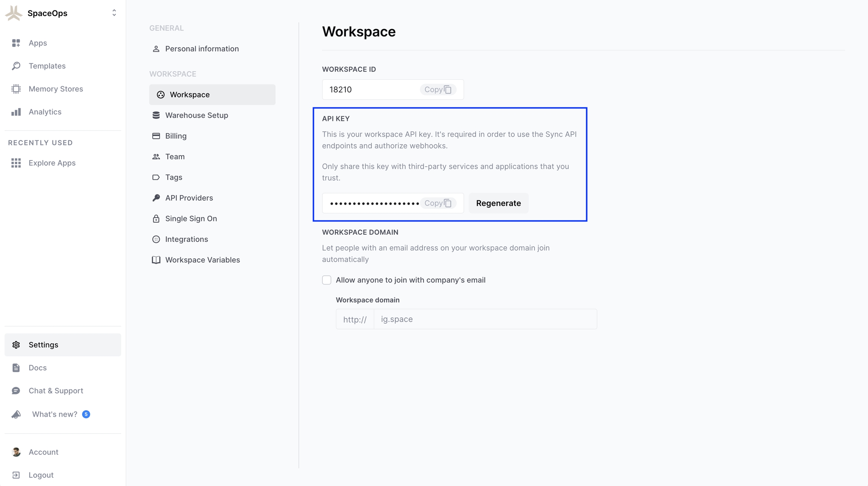The height and width of the screenshot is (486, 868).
Task: Open Chat & Support
Action: click(x=55, y=391)
